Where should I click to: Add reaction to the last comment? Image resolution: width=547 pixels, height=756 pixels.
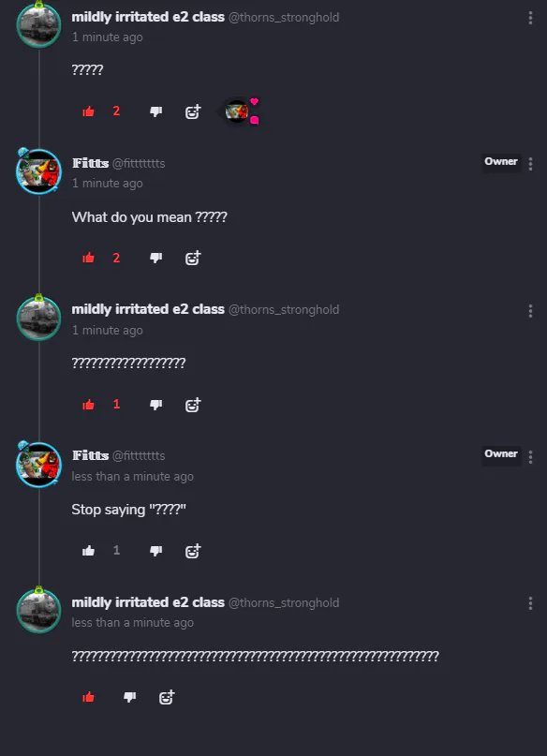click(167, 697)
